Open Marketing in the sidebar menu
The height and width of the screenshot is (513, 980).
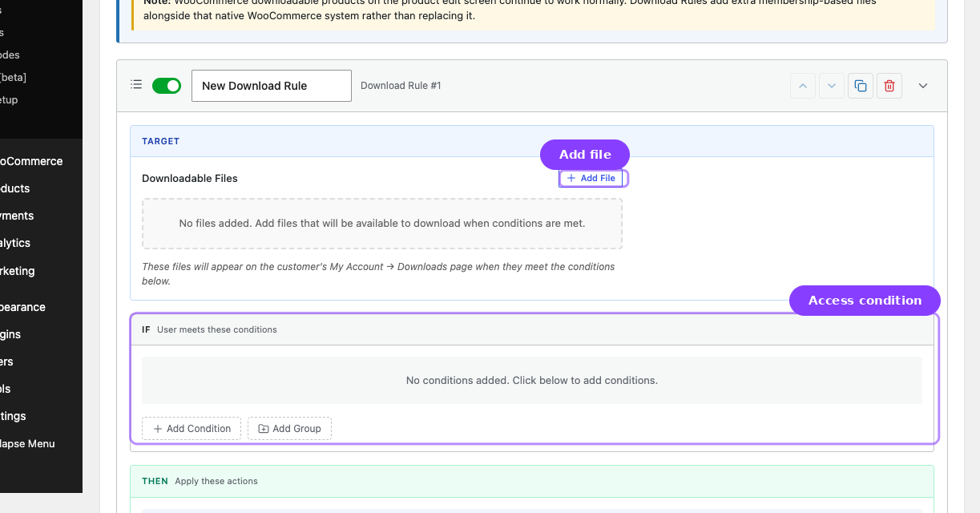18,271
